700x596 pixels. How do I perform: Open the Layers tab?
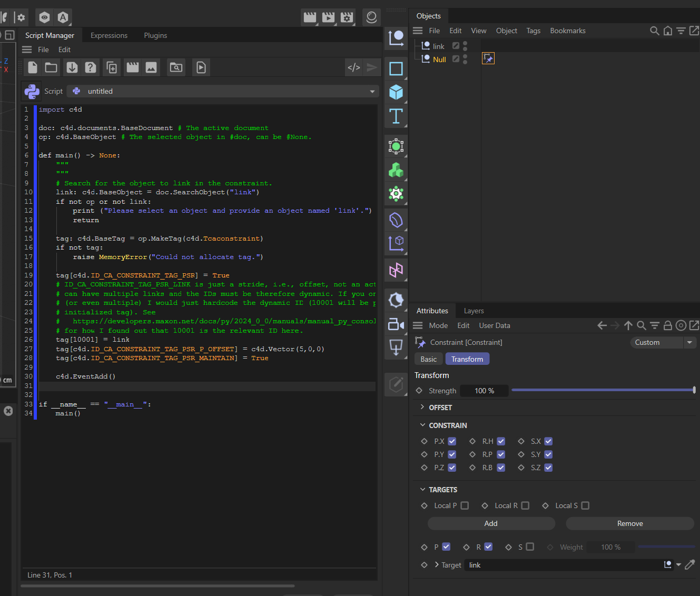click(x=474, y=311)
